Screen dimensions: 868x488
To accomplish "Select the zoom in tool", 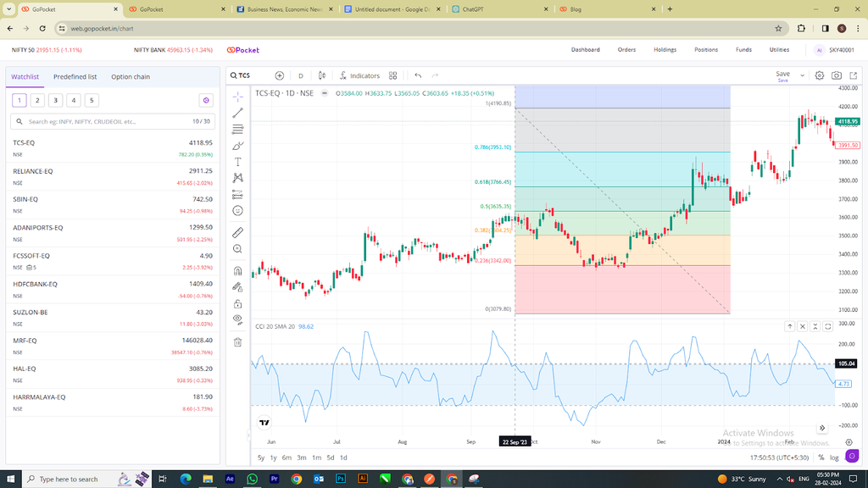I will pyautogui.click(x=237, y=249).
